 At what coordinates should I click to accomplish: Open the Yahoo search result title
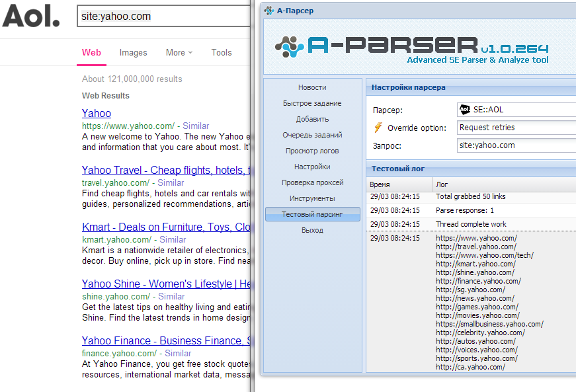tap(97, 113)
